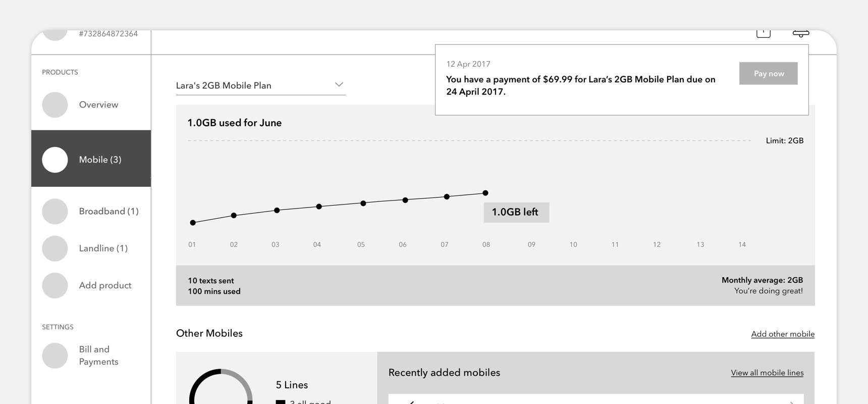
Task: Click the Add other mobile link
Action: point(782,334)
